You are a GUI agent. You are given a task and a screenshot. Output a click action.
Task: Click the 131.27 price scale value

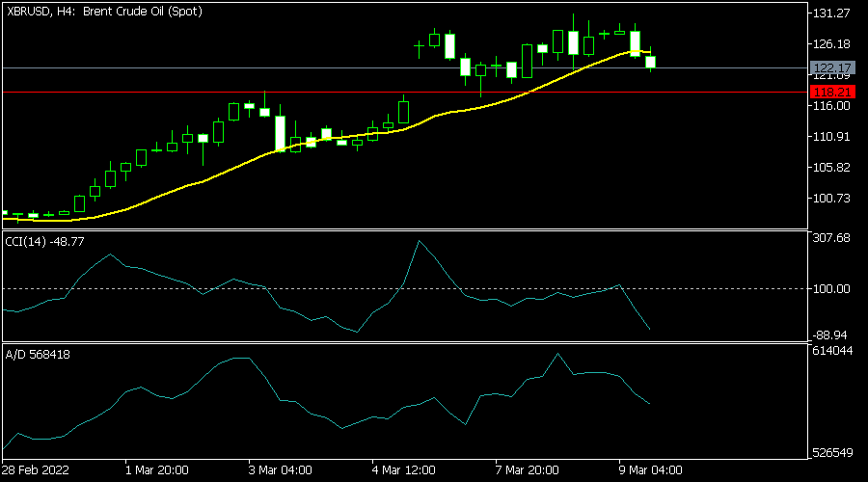[831, 13]
